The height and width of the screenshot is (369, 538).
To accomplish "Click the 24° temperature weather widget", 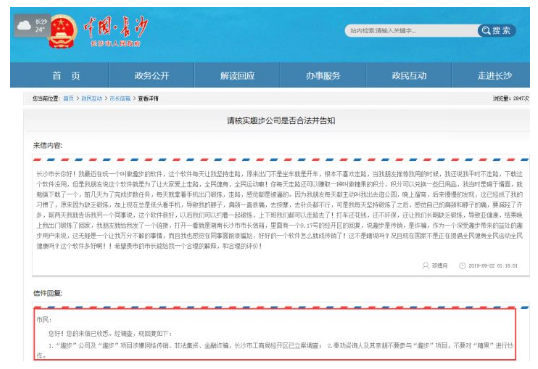I will (32, 25).
